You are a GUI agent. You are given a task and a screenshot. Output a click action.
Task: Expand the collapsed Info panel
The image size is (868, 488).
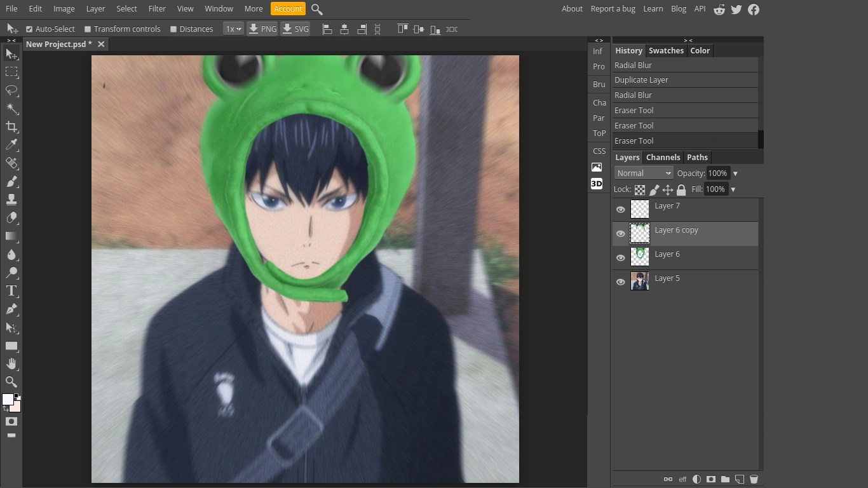[x=598, y=51]
